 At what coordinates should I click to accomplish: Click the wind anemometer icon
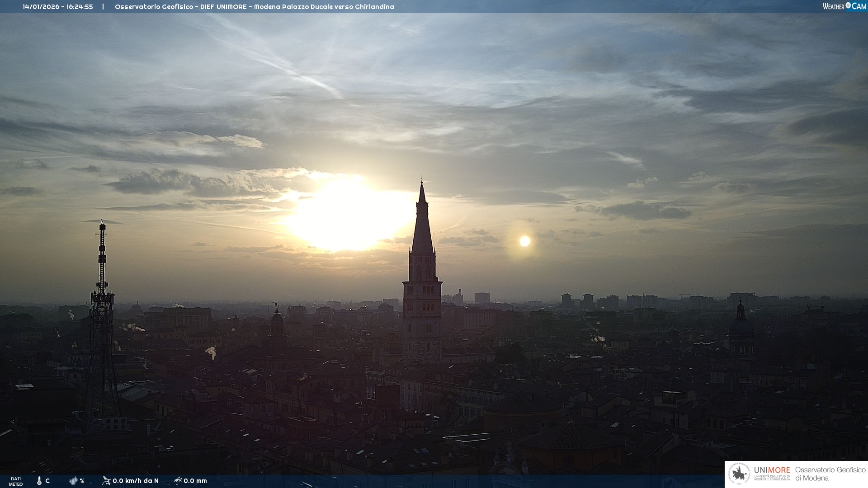pos(106,481)
